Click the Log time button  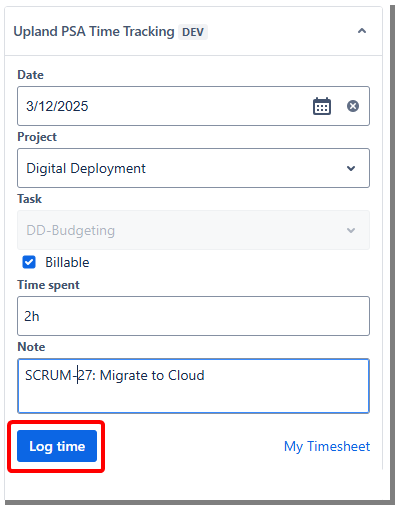[x=57, y=446]
